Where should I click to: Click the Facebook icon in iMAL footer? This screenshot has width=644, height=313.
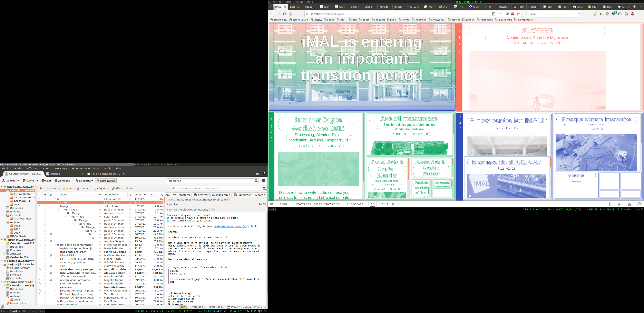tap(610, 204)
